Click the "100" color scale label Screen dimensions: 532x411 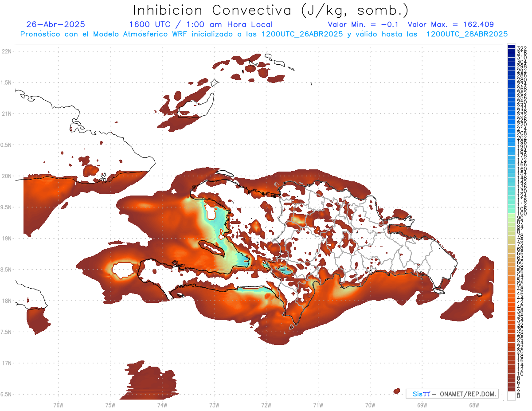(521, 214)
